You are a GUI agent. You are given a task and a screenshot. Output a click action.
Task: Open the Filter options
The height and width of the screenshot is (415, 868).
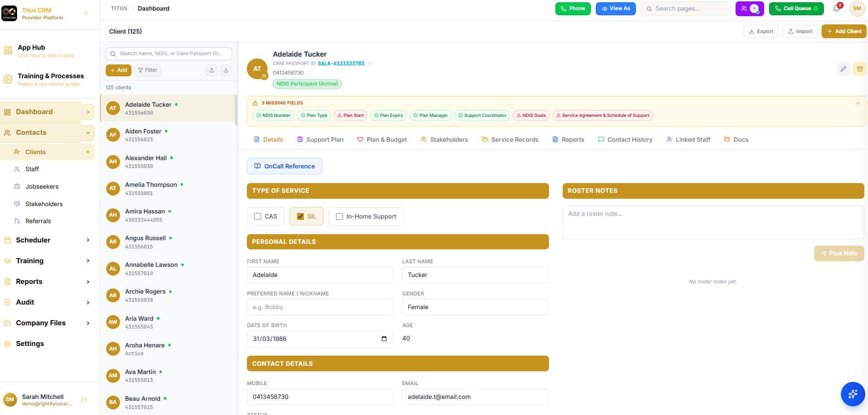148,70
